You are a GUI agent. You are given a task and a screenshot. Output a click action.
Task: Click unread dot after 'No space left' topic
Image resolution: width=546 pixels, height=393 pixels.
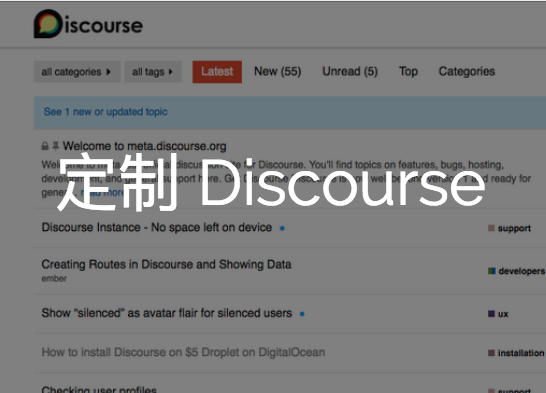coord(282,228)
